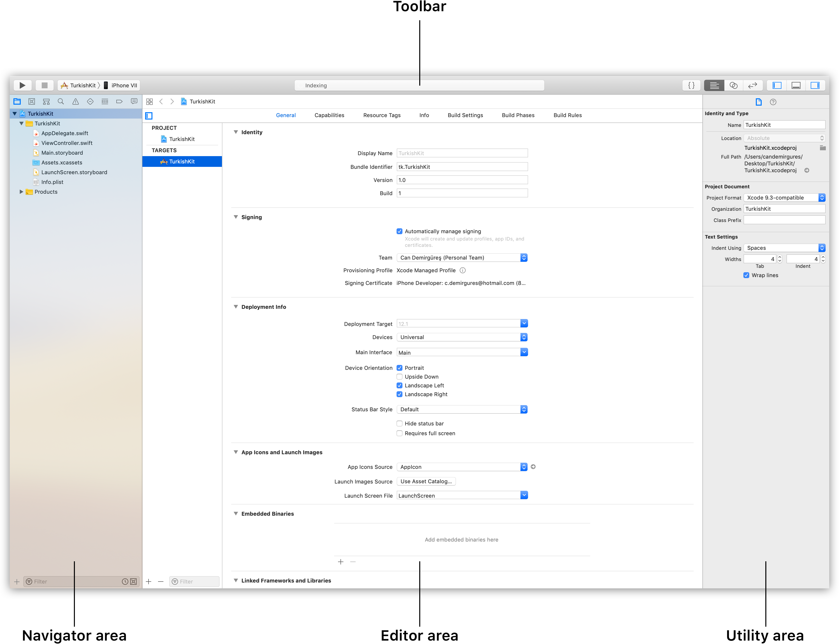Show the Project navigator folder icon
Screen dimensions: 839x644
pyautogui.click(x=17, y=101)
